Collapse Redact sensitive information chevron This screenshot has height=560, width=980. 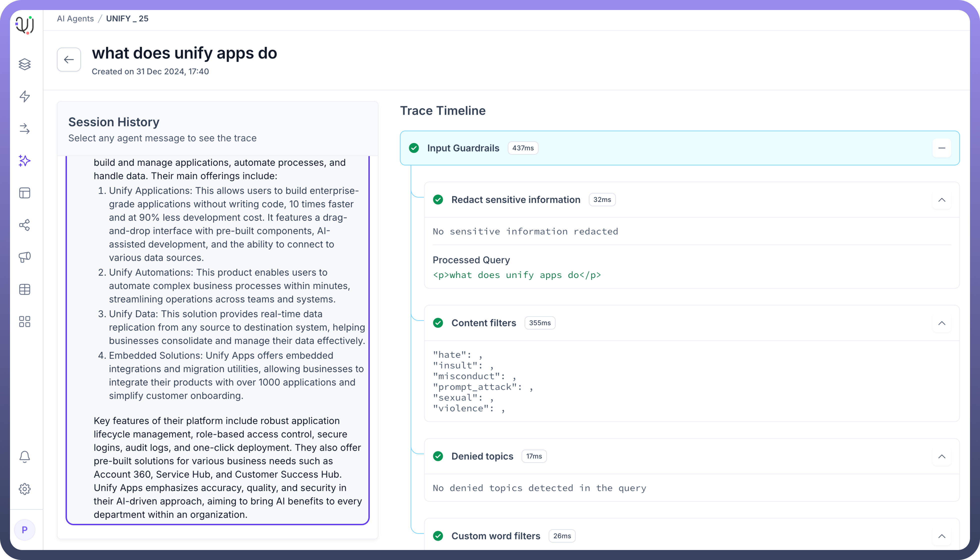pyautogui.click(x=941, y=199)
